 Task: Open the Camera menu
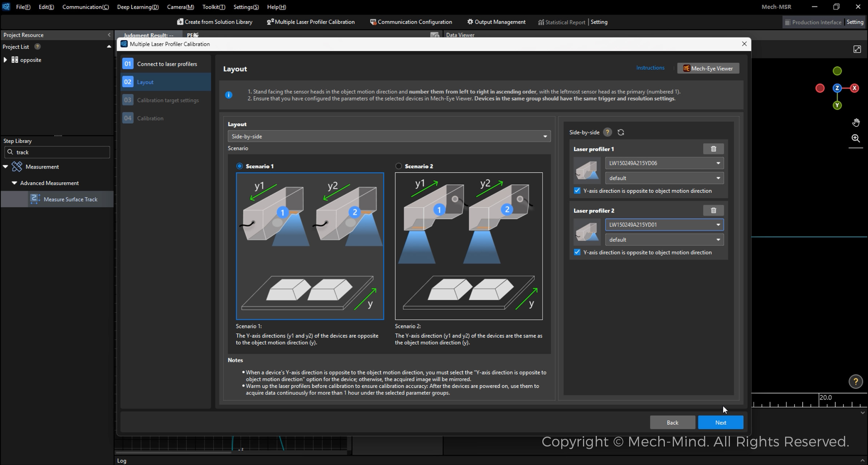click(x=180, y=7)
